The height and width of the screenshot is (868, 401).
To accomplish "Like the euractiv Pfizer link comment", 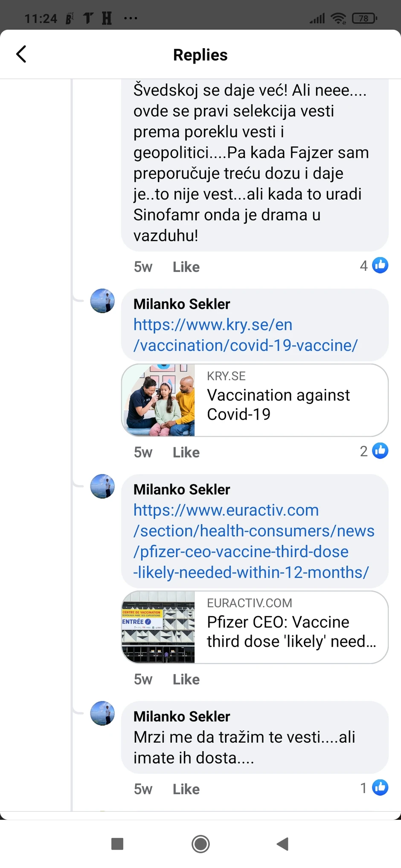I will 186,679.
